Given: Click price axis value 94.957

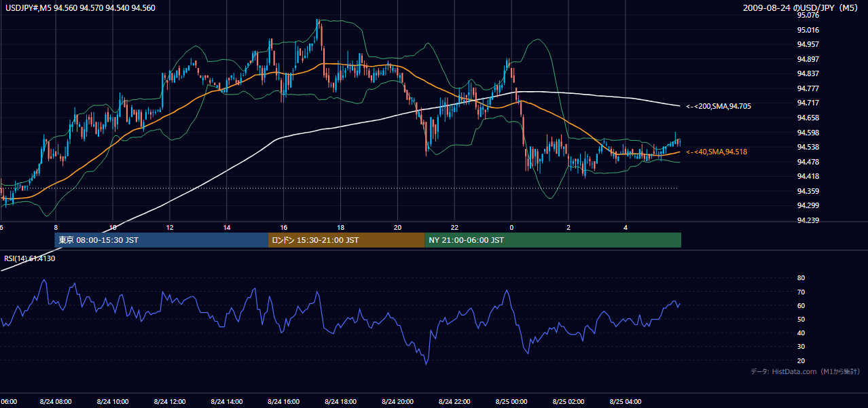Looking at the screenshot, I should pyautogui.click(x=808, y=44).
